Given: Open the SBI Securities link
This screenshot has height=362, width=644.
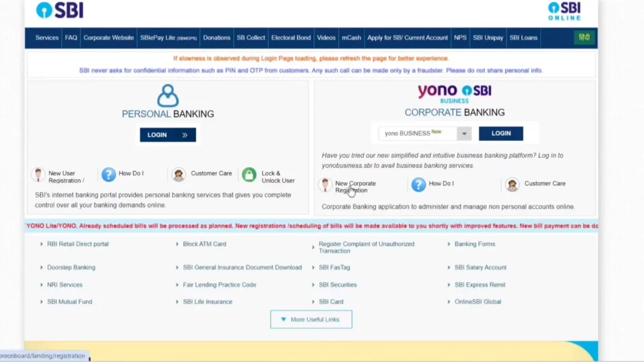Looking at the screenshot, I should 338,285.
